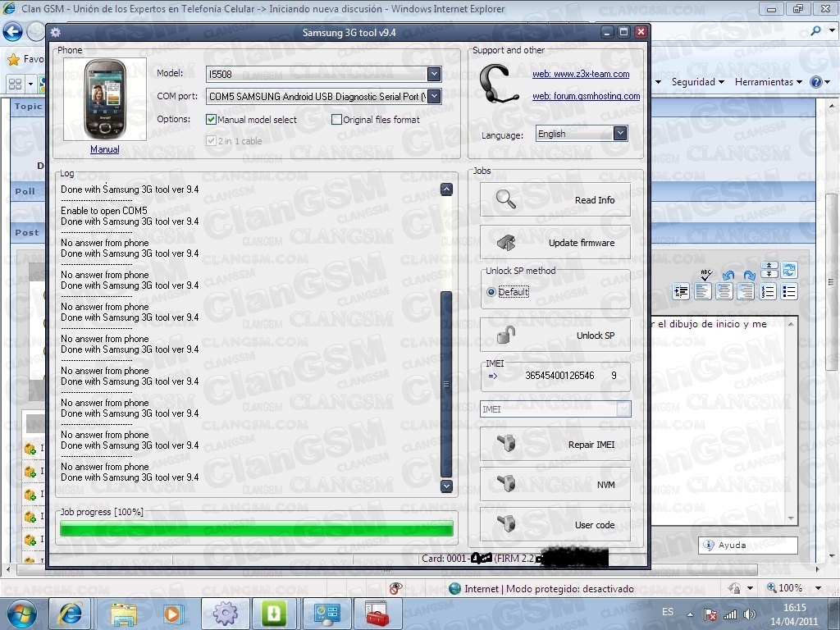Click the IE search magnifier icon
Screen dimensions: 840x630
[x=816, y=30]
